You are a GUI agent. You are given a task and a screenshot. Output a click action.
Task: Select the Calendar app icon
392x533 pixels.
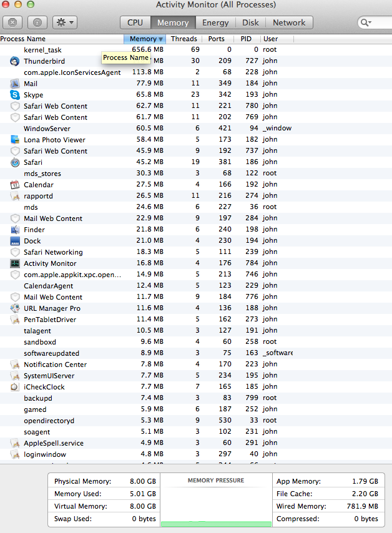[14, 185]
